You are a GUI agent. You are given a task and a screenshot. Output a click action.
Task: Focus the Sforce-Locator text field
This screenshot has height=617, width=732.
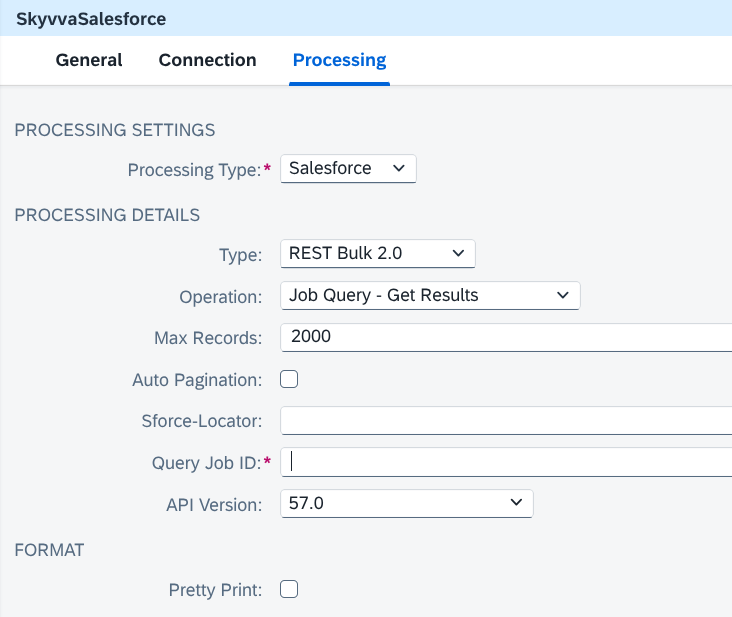[506, 420]
